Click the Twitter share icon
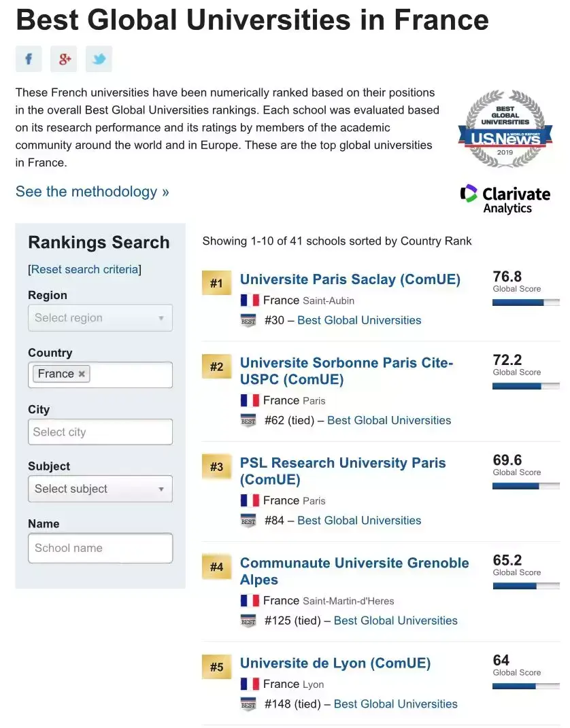570x728 pixels. click(99, 59)
